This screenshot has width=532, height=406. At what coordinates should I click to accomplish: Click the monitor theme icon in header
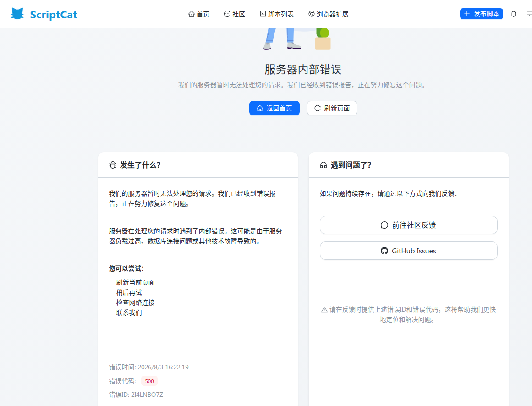point(529,14)
